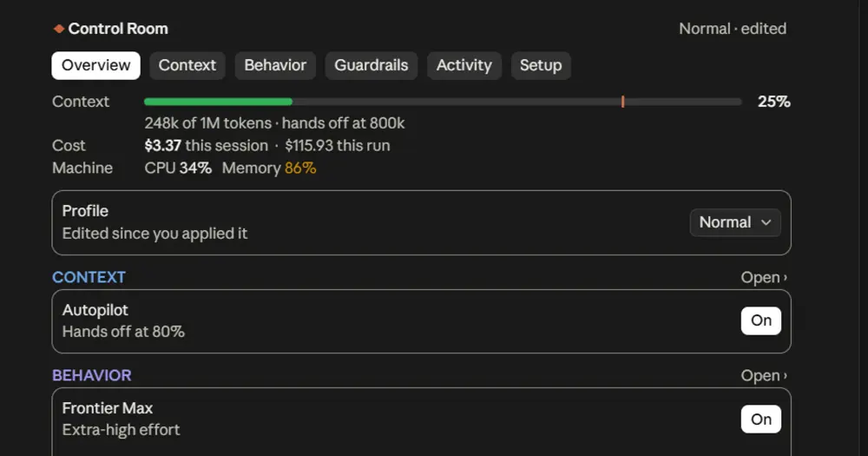Click the Autopilot card label

click(95, 310)
